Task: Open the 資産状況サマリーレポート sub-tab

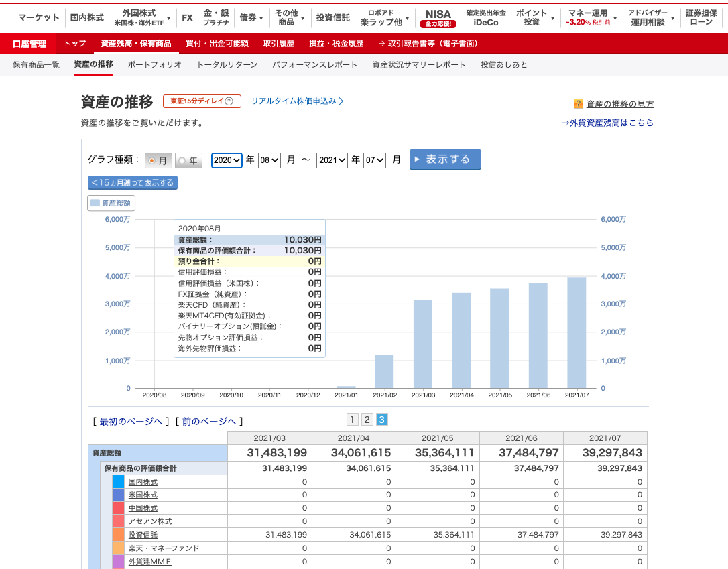Action: click(419, 64)
